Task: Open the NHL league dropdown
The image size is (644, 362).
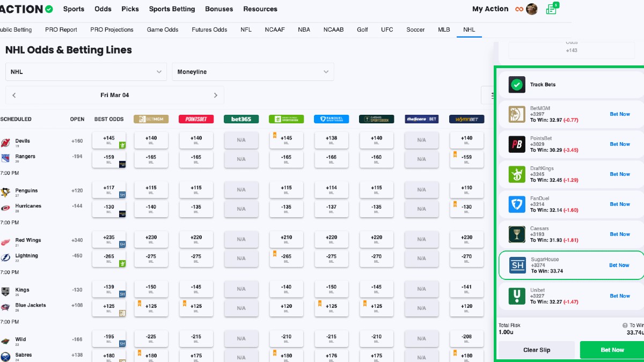Action: pos(86,72)
